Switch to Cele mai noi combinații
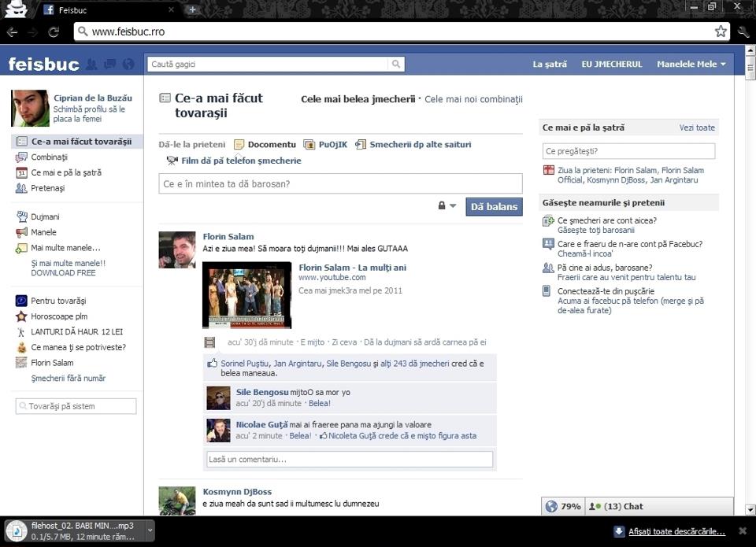The height and width of the screenshot is (547, 756). (x=473, y=99)
